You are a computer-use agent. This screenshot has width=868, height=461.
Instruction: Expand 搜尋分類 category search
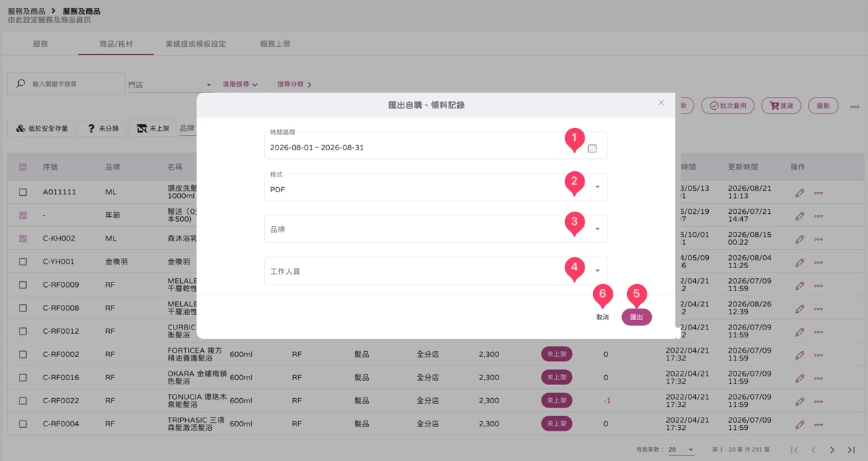(x=294, y=85)
